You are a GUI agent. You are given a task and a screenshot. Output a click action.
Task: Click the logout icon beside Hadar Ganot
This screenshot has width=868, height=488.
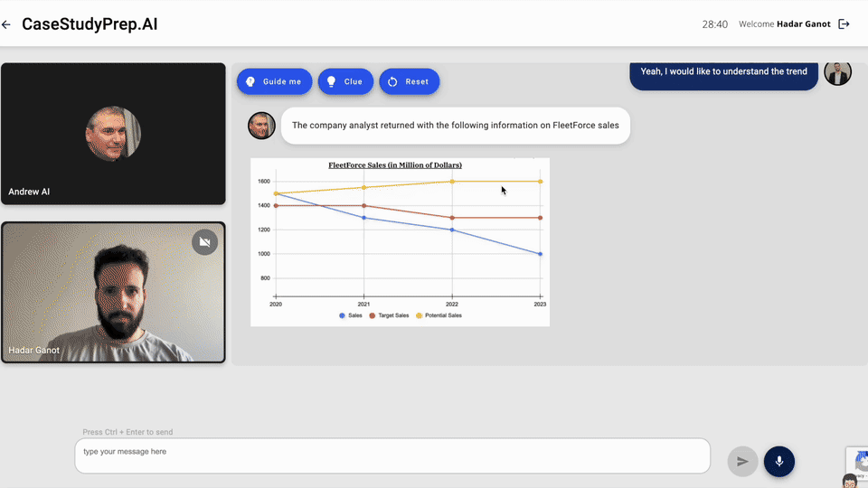844,24
